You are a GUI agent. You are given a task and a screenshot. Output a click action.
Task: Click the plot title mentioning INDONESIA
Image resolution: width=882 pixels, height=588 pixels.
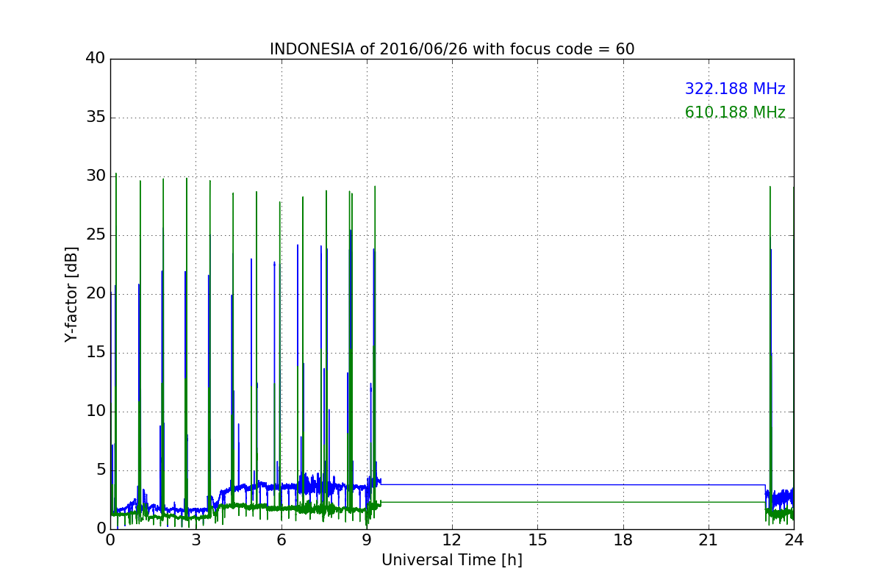[x=452, y=49]
